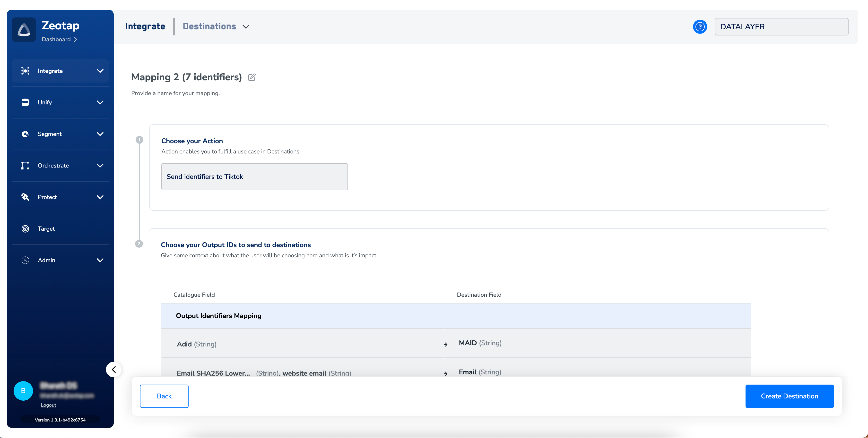
Task: Click the Target bullseye icon
Action: tap(25, 229)
